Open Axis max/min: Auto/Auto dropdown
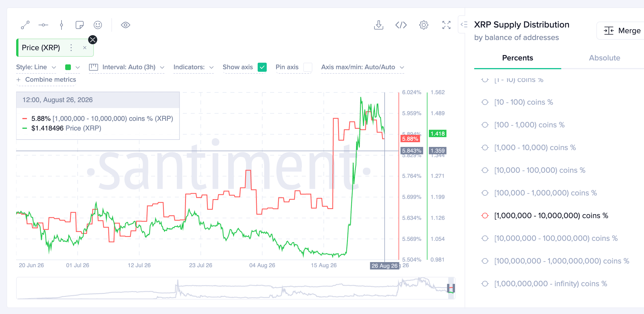Viewport: 644px width, 314px height. [363, 67]
